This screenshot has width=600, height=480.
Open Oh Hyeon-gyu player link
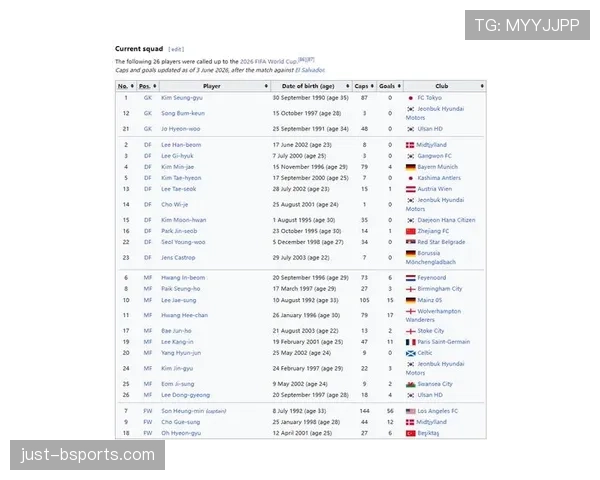(x=181, y=433)
